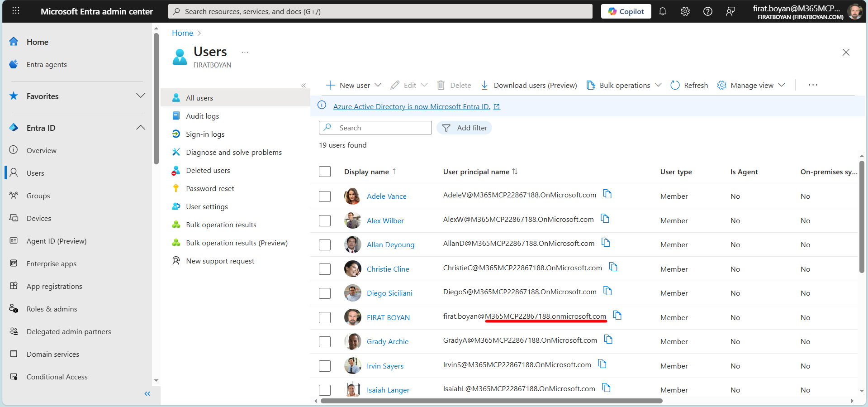
Task: Copy Christie Cline's user principal name
Action: (x=613, y=267)
